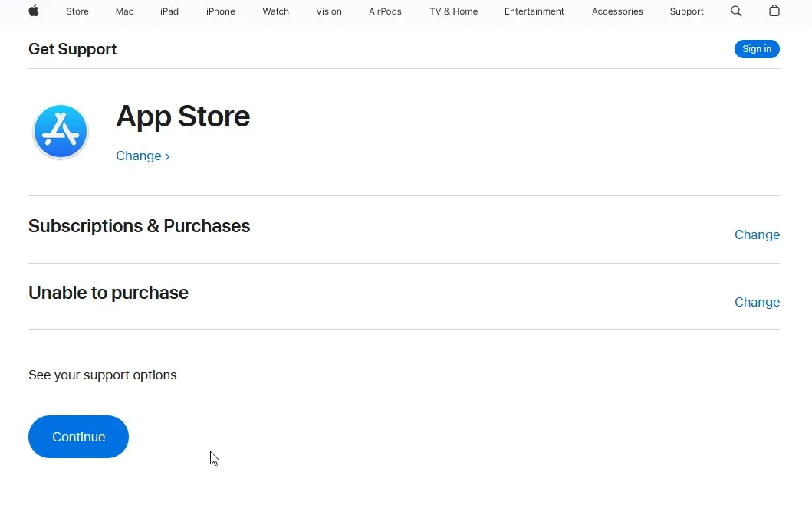Select Vision in the navigation bar
812x518 pixels.
tap(329, 11)
